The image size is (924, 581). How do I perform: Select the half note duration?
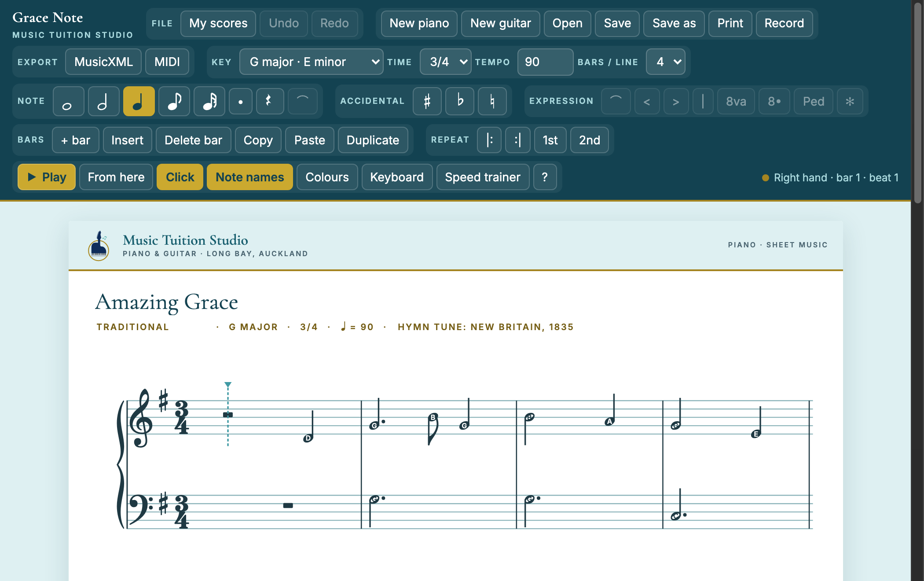(x=103, y=101)
